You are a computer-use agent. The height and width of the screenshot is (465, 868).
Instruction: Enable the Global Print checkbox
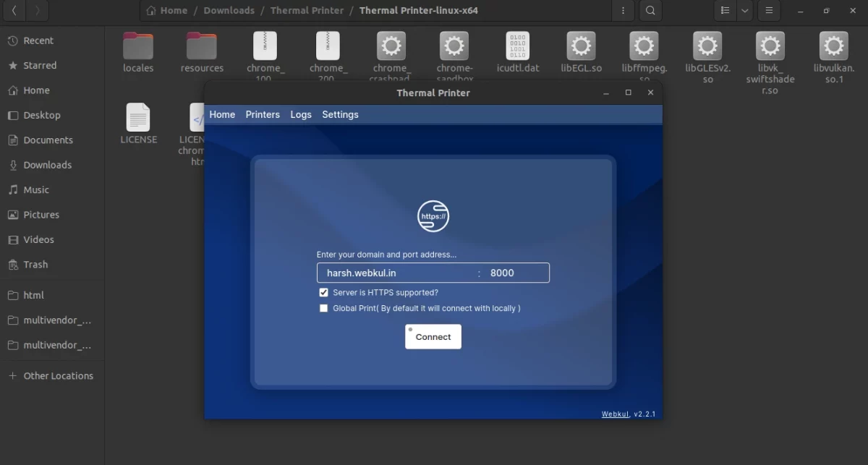(x=323, y=308)
